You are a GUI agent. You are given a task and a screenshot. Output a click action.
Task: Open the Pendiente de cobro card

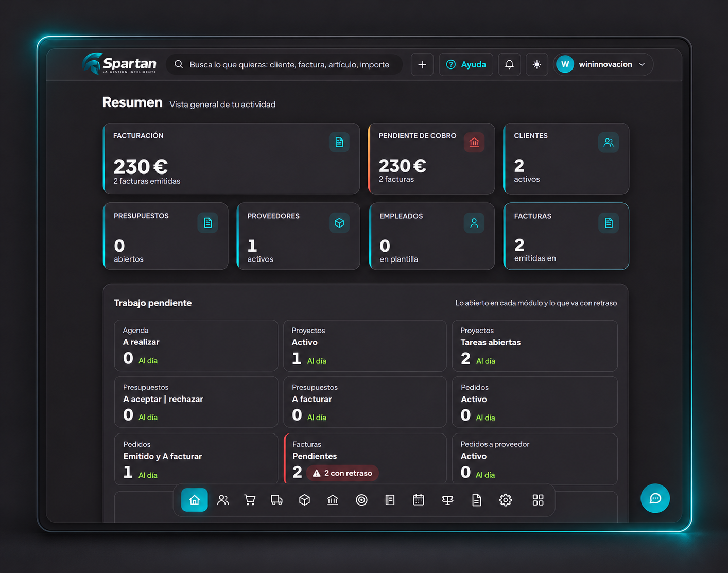click(x=431, y=159)
